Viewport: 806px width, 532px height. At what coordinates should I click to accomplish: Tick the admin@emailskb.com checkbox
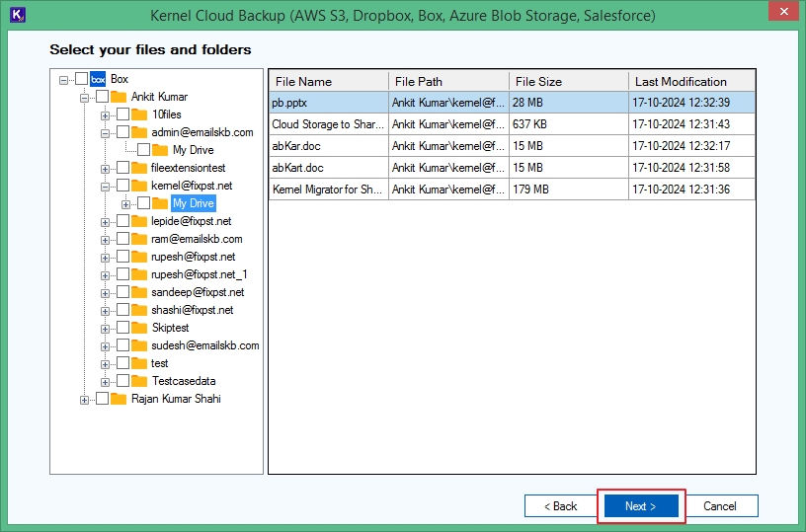coord(122,132)
